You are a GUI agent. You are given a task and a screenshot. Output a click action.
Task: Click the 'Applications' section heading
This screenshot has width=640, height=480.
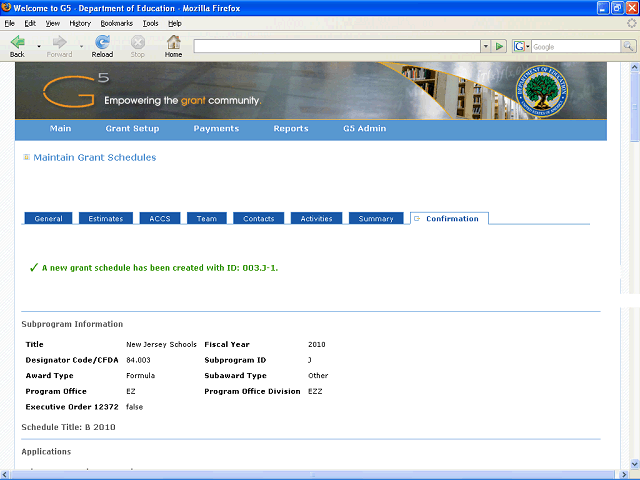[x=46, y=452]
